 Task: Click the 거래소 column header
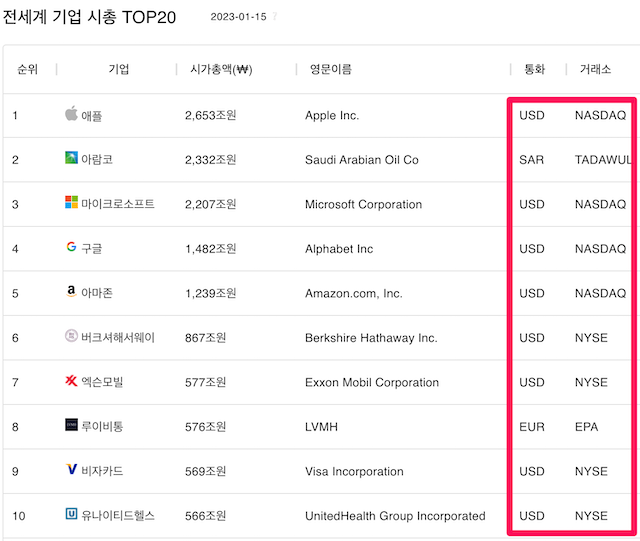pos(595,69)
